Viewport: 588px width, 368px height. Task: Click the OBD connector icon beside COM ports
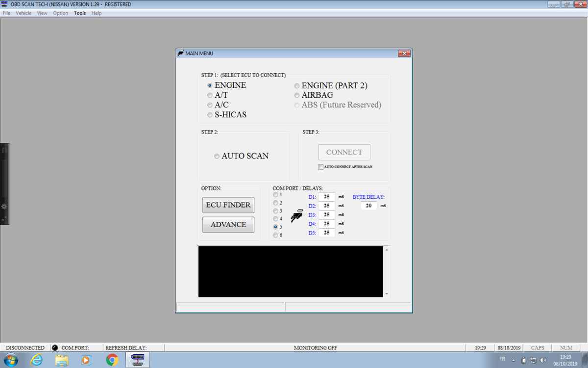296,216
